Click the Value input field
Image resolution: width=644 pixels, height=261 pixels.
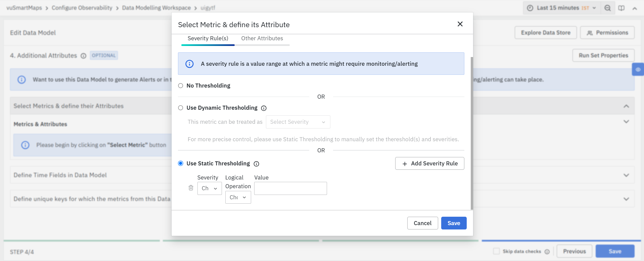coord(290,188)
